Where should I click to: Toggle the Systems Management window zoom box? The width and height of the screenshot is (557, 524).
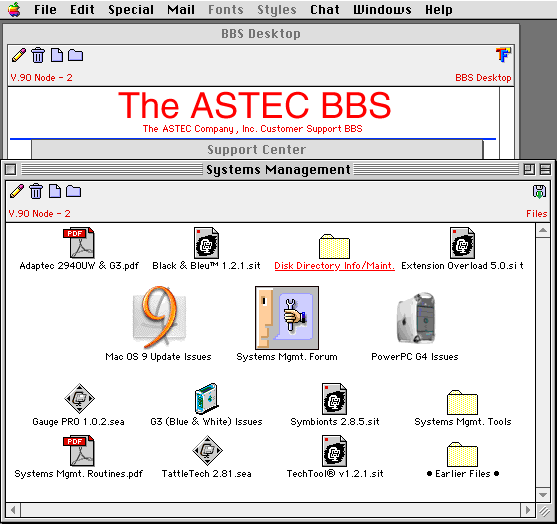click(529, 169)
